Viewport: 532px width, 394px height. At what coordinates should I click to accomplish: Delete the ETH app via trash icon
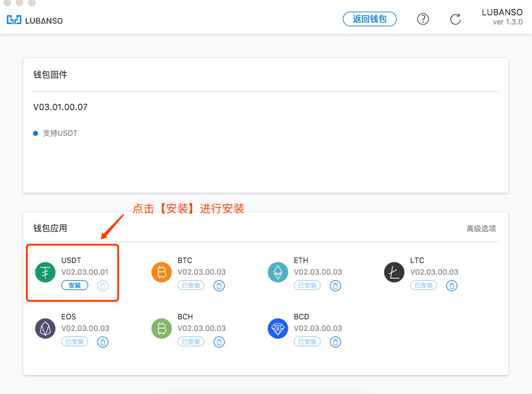(x=335, y=286)
